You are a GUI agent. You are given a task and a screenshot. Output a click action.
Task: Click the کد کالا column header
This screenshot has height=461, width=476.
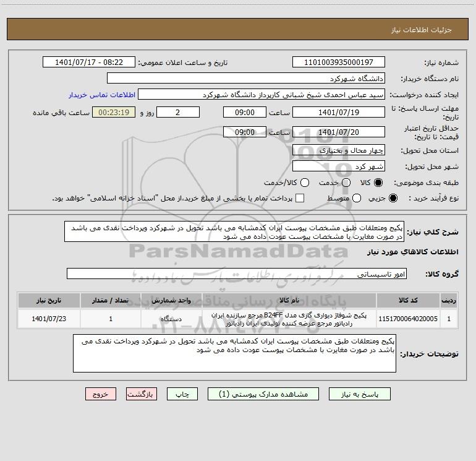pyautogui.click(x=408, y=300)
